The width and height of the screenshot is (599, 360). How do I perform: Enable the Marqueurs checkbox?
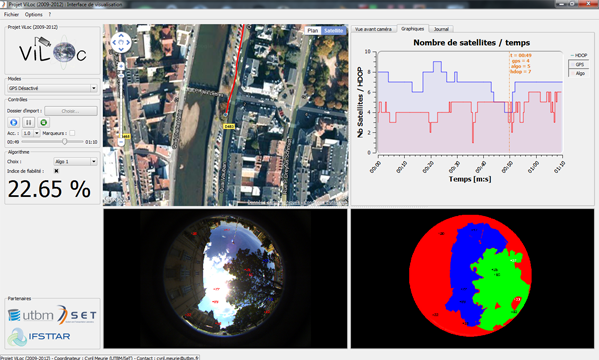tap(72, 133)
